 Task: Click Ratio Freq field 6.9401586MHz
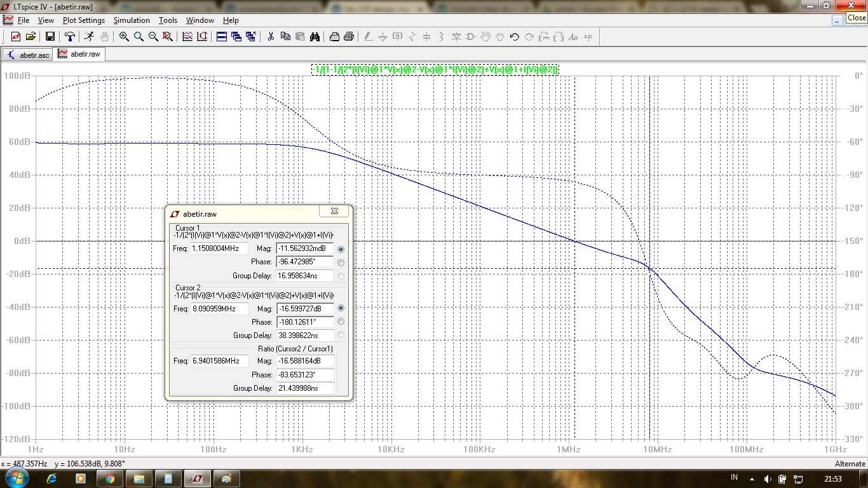coord(219,361)
